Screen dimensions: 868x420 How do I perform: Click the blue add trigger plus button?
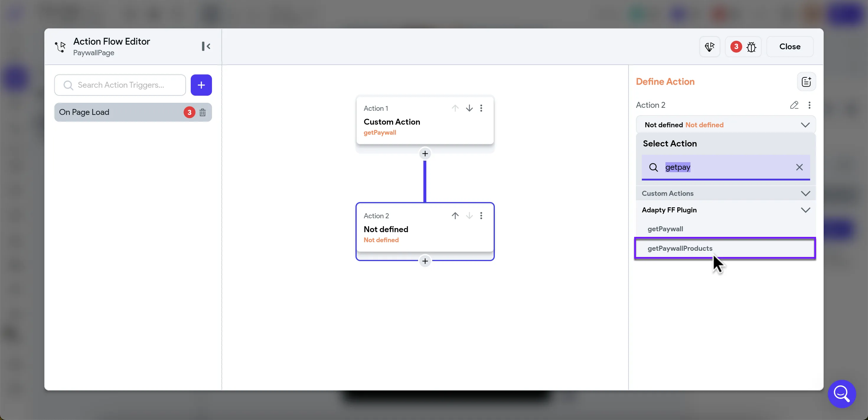(x=201, y=85)
